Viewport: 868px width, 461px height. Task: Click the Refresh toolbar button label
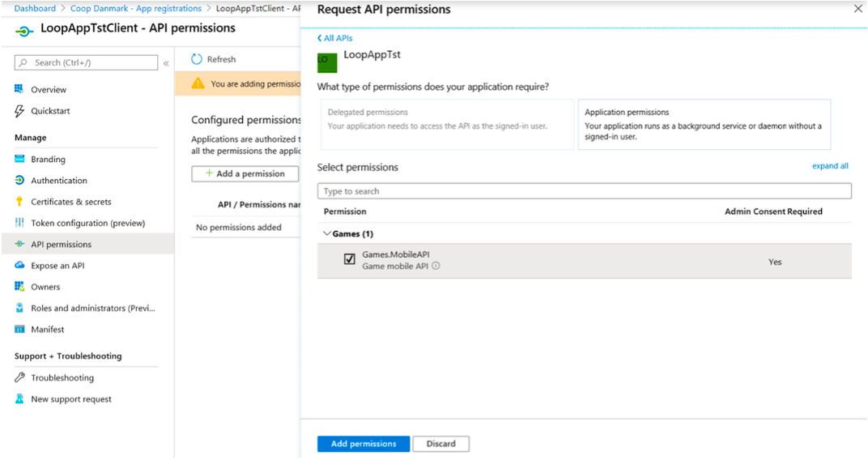point(221,59)
